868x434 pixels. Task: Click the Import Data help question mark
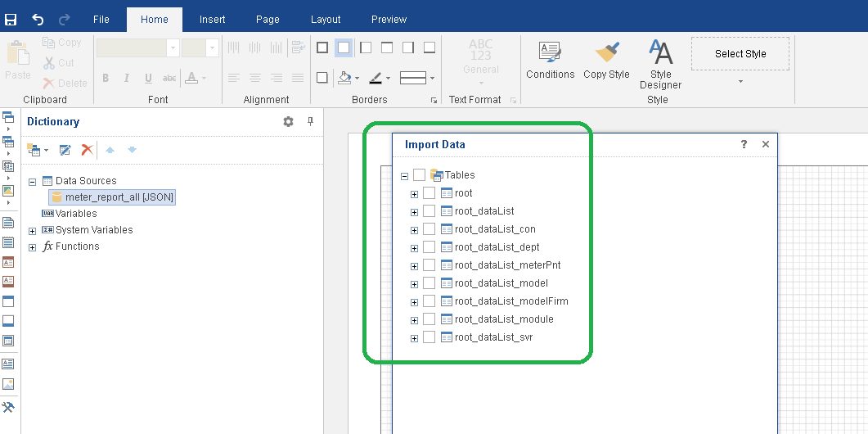point(744,144)
